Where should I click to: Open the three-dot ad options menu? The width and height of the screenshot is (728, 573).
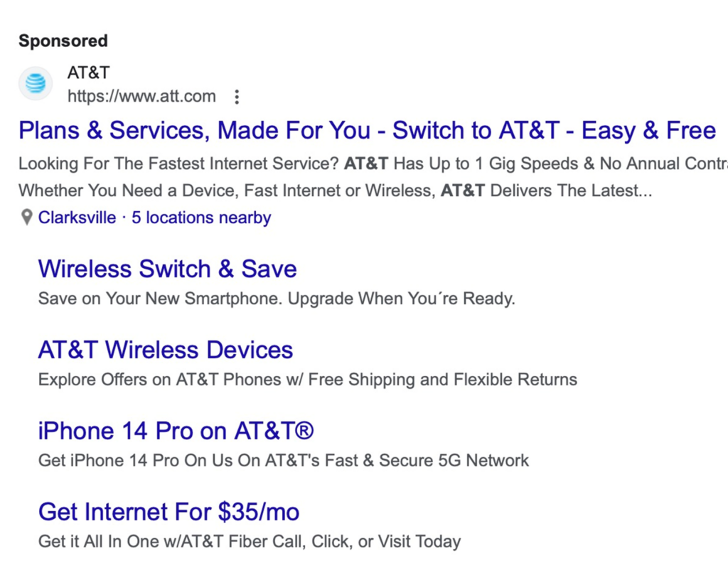point(237,97)
